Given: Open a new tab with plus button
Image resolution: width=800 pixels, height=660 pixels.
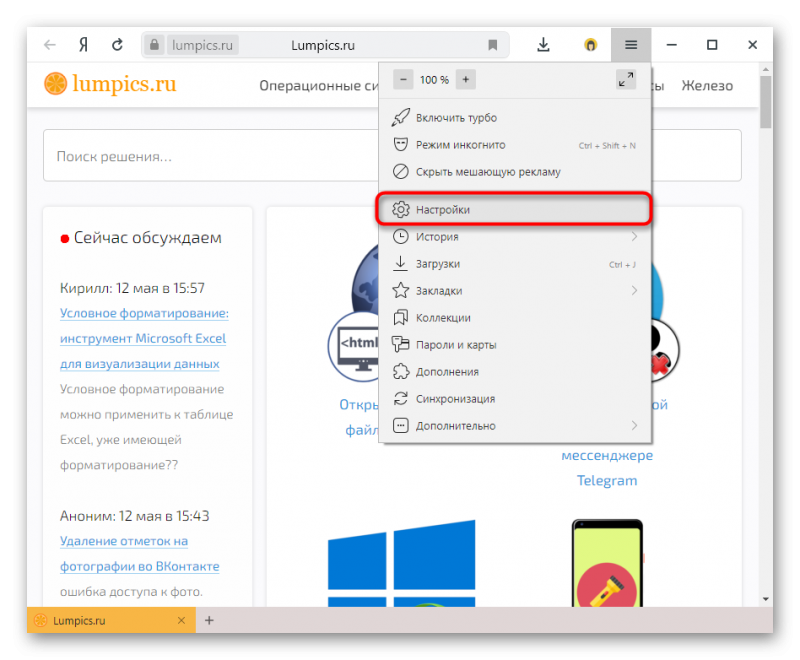Looking at the screenshot, I should 209,620.
